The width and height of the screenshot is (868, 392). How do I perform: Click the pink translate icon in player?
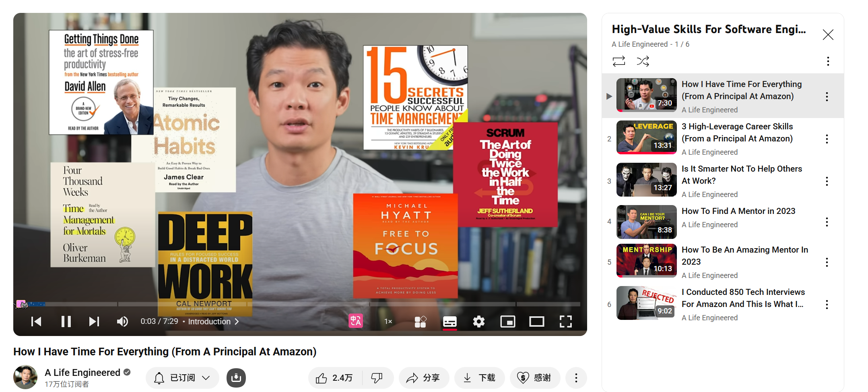click(x=356, y=321)
